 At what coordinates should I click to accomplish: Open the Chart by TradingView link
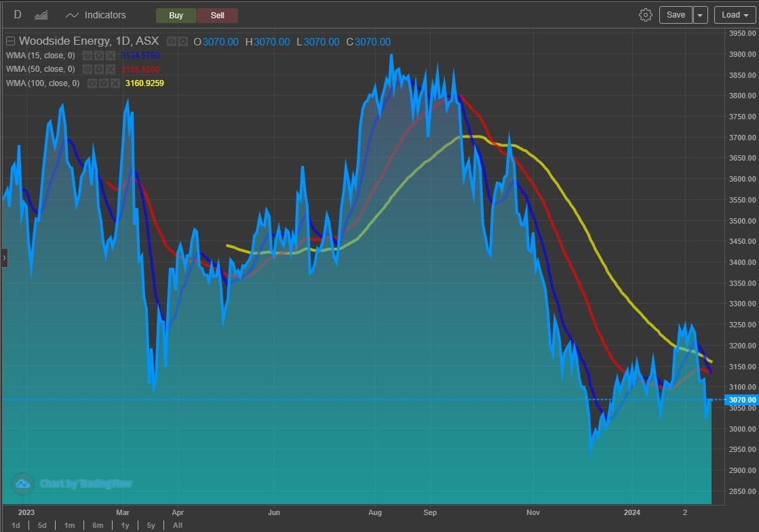click(85, 484)
